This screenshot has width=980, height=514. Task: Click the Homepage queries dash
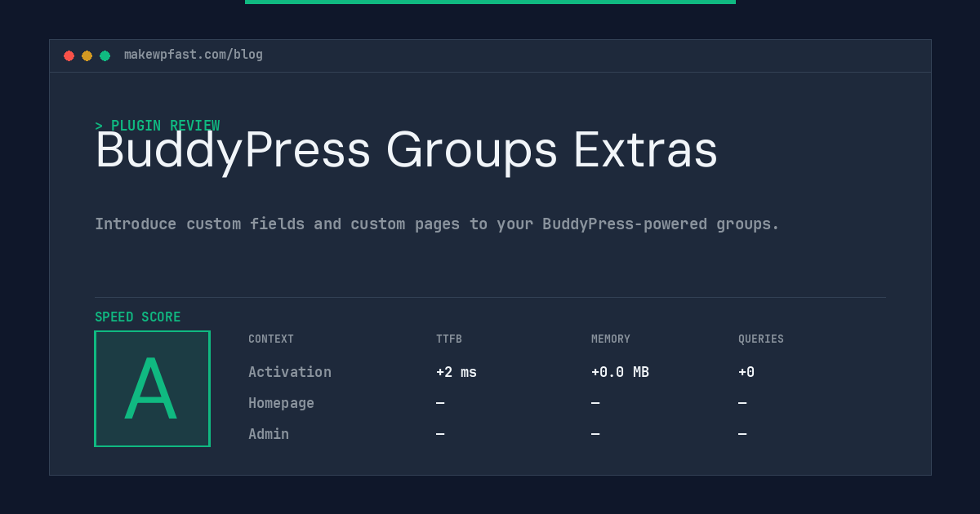742,403
